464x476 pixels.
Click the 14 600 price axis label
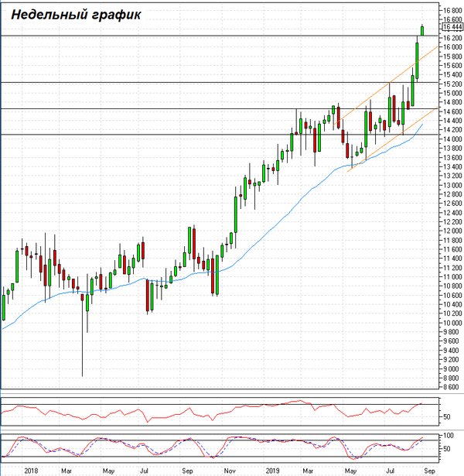click(x=452, y=111)
